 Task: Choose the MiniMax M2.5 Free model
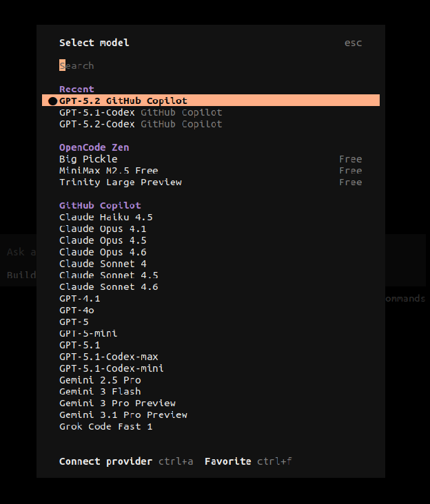point(108,171)
